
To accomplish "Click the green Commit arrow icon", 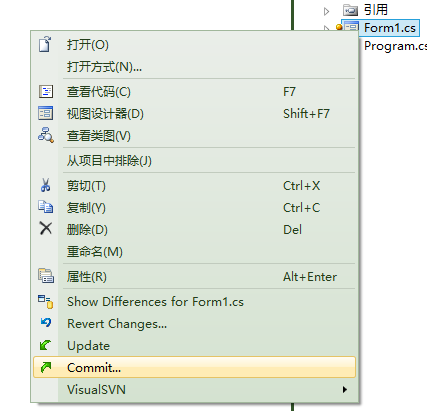I will point(46,367).
